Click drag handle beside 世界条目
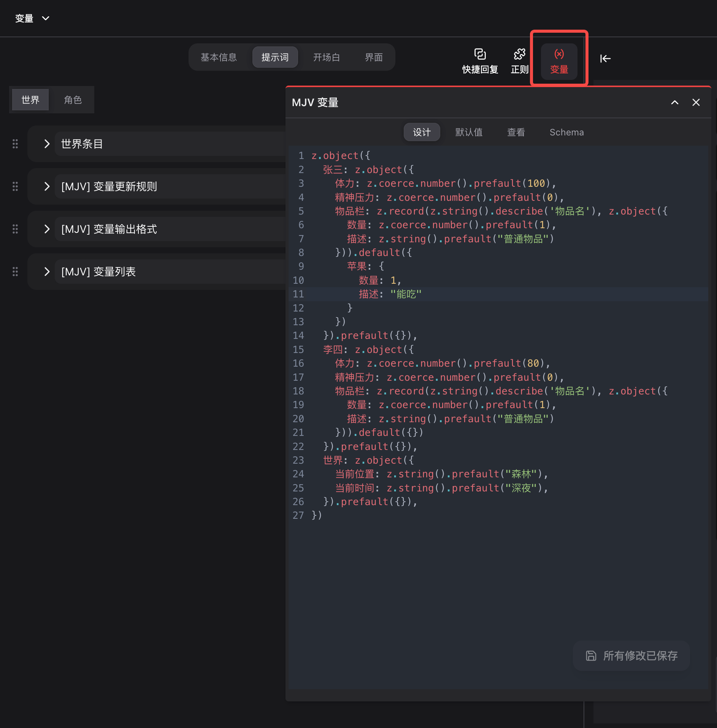 (x=15, y=144)
